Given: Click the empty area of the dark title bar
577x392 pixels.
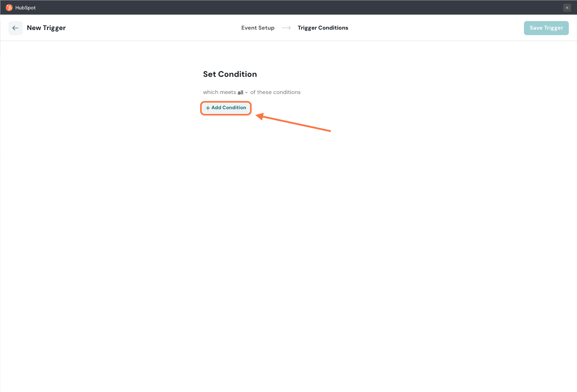Looking at the screenshot, I should coord(289,8).
